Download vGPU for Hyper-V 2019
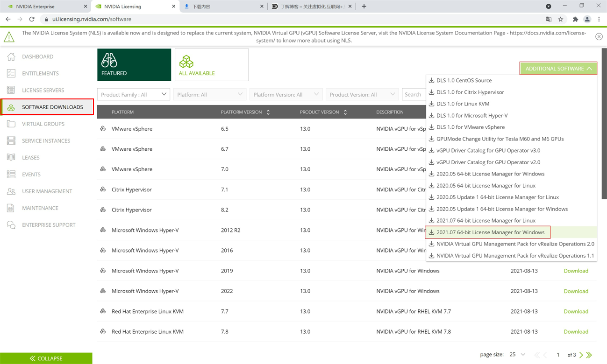607x364 pixels. pyautogui.click(x=576, y=271)
